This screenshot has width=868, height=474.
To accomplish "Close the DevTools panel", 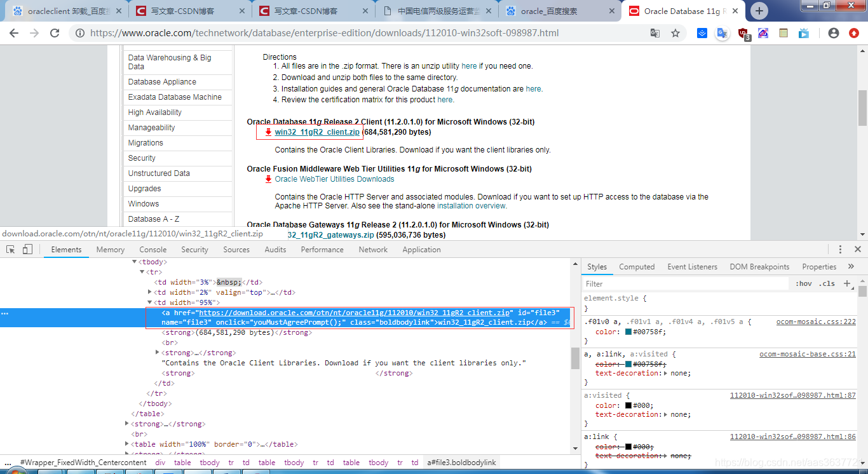I will pyautogui.click(x=858, y=249).
